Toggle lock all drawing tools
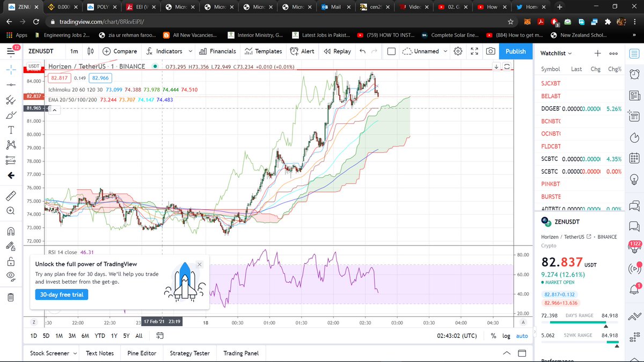 (11, 262)
